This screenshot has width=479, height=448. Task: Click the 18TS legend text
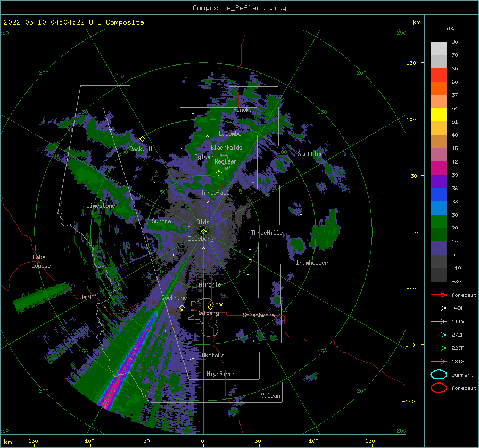tap(458, 362)
